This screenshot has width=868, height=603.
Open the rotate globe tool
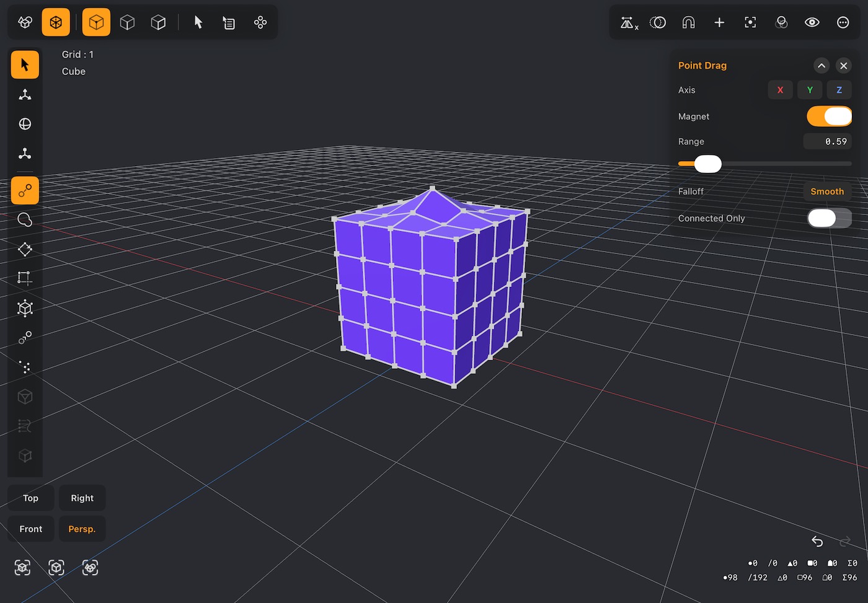coord(25,124)
